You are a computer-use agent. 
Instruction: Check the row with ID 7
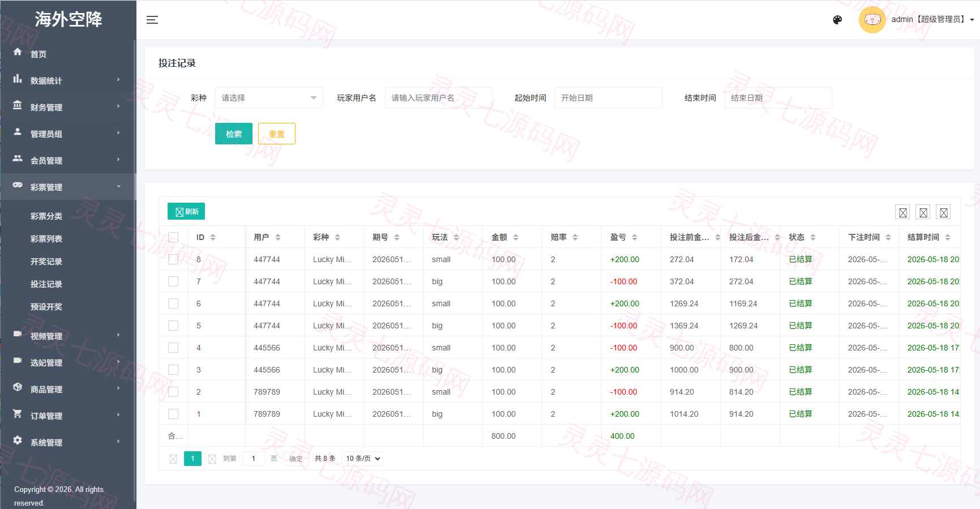(173, 281)
